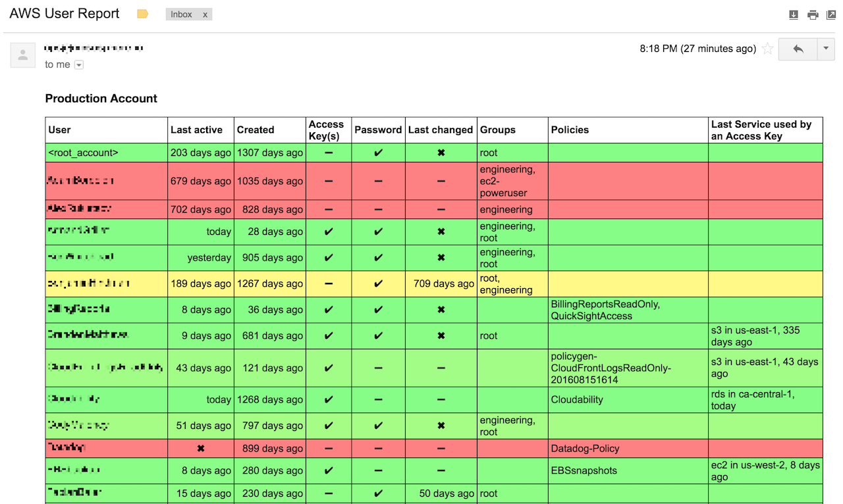Click the blurred sender email address

(x=94, y=48)
